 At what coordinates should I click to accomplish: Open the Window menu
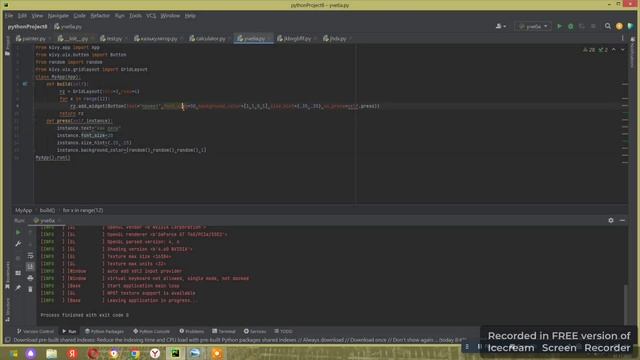coord(170,16)
